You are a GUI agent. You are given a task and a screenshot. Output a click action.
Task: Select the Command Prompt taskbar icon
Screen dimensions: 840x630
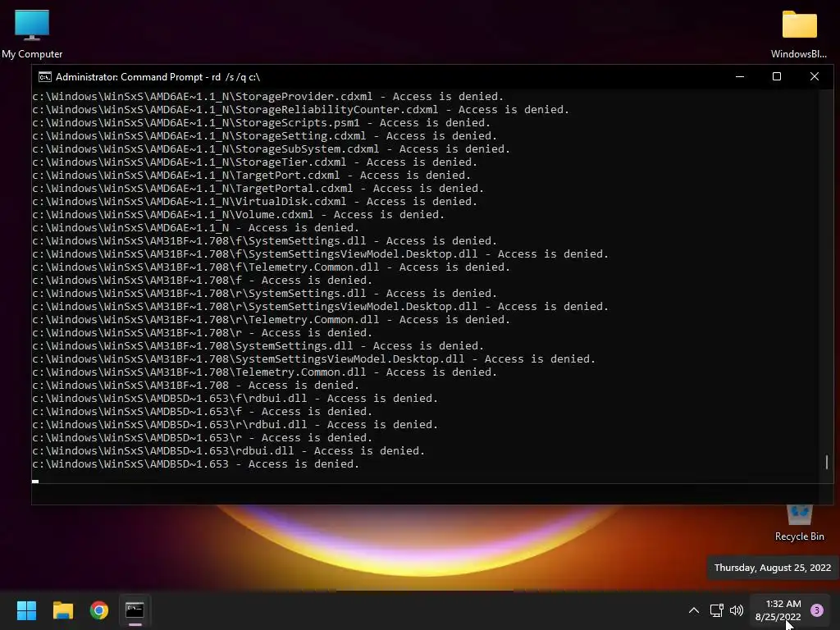(x=135, y=610)
